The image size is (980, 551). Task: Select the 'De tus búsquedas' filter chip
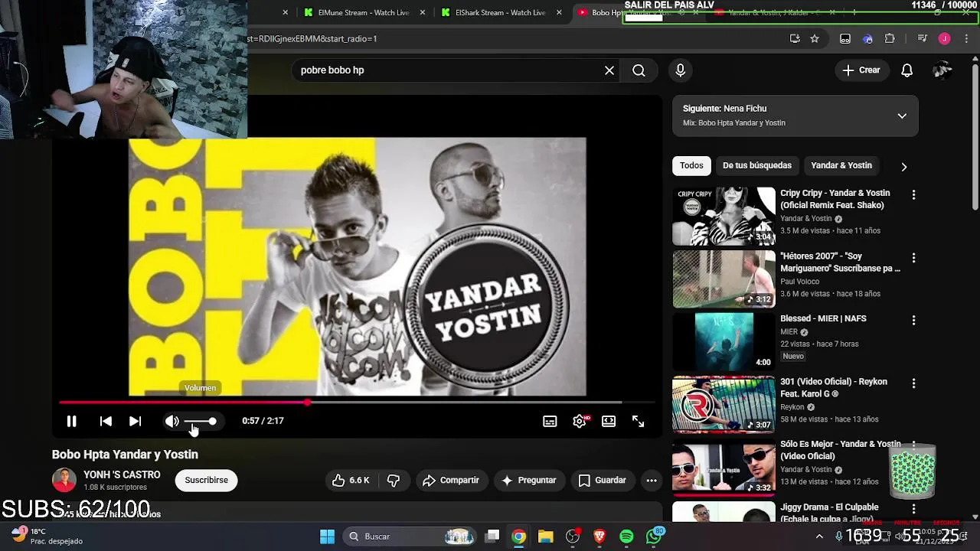pyautogui.click(x=757, y=165)
